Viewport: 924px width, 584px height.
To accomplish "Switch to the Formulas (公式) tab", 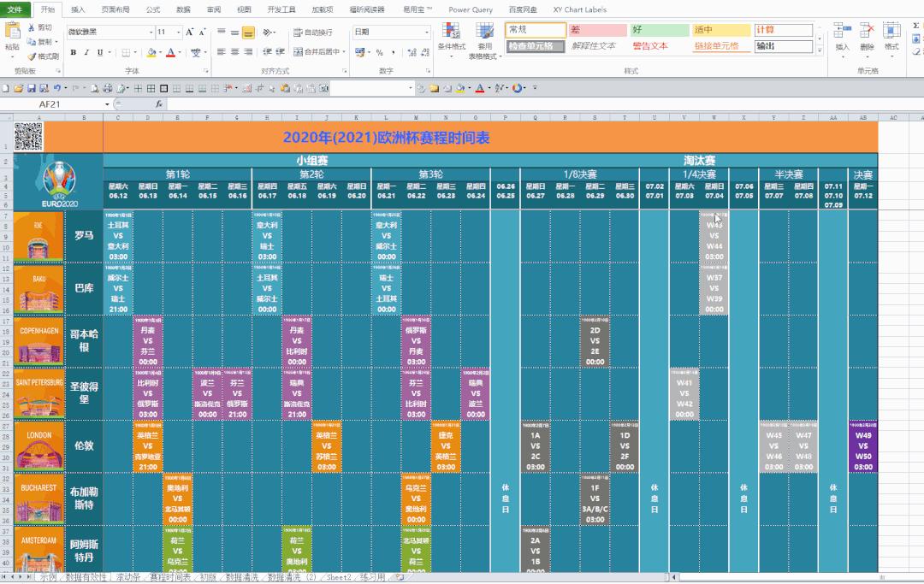I will [x=153, y=9].
